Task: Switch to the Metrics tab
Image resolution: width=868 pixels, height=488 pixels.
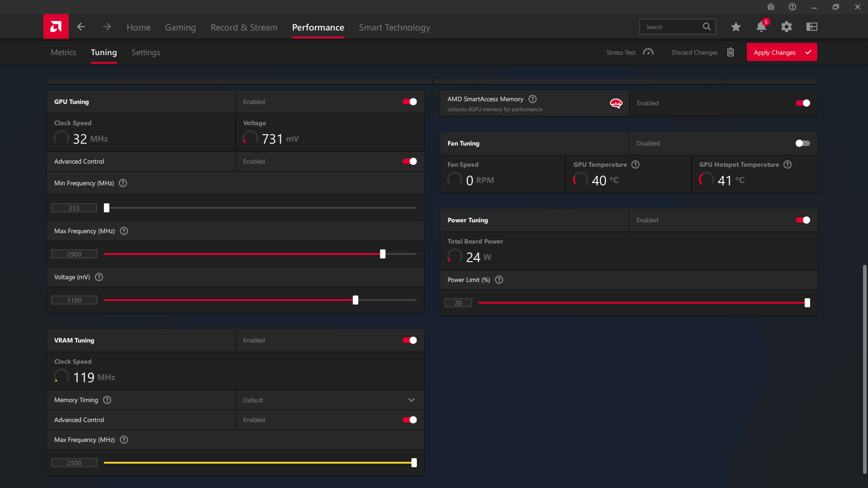Action: coord(63,52)
